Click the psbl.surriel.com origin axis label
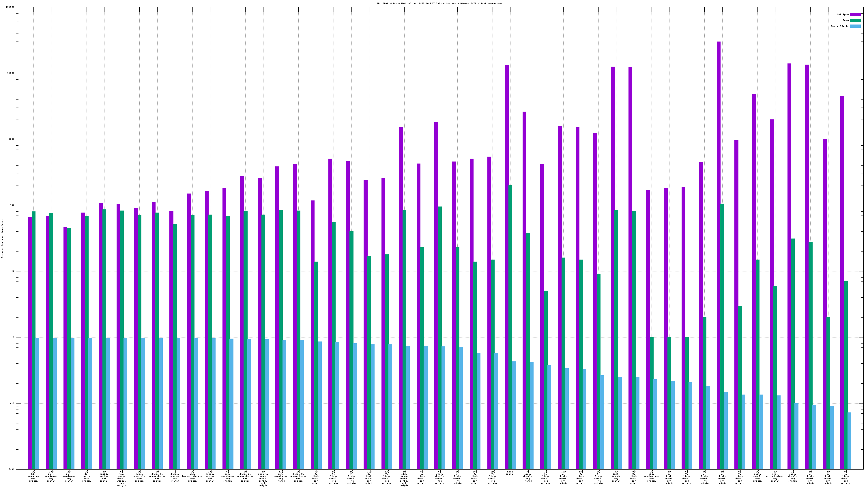 coord(139,476)
